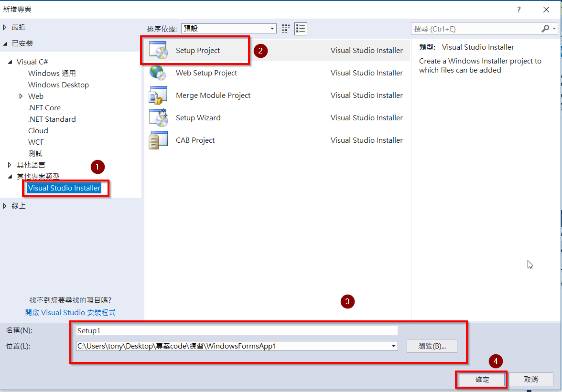Expand the 其他語言 node
This screenshot has height=392, width=562.
(10, 165)
